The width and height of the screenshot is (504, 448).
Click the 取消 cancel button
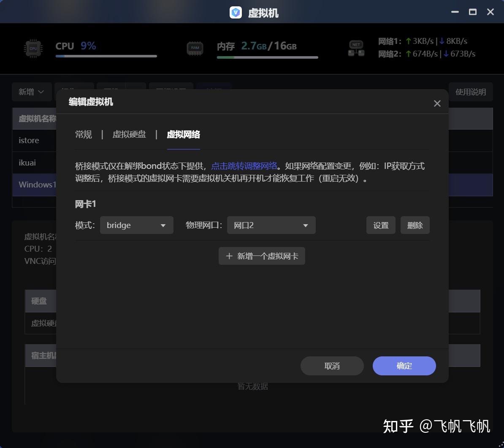[332, 366]
